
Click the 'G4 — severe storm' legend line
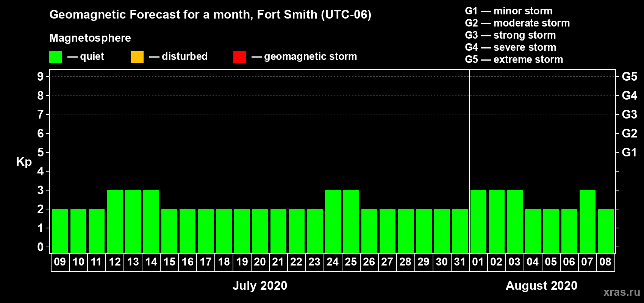pos(511,47)
